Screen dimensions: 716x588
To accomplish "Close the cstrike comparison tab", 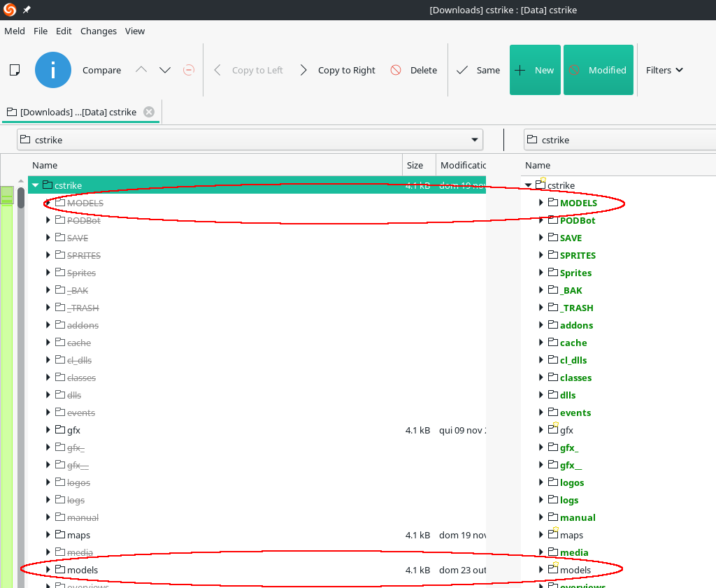I will (149, 112).
